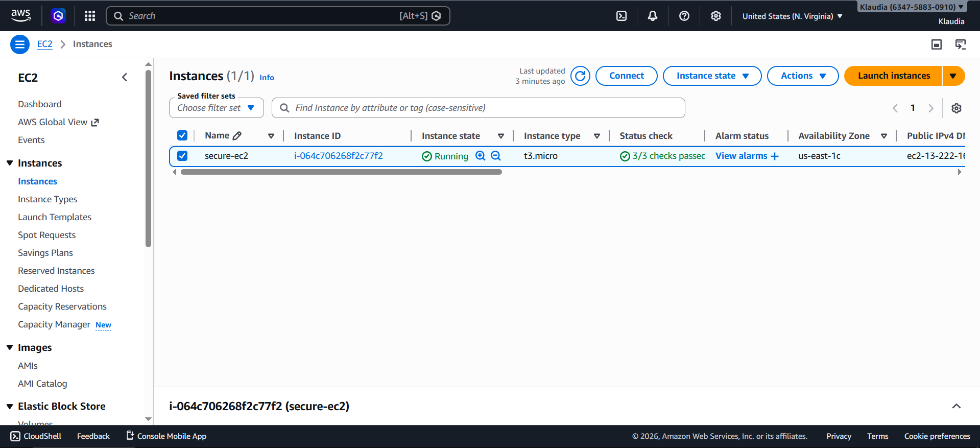Click the Connect button
Image resolution: width=980 pixels, height=448 pixels.
point(626,76)
